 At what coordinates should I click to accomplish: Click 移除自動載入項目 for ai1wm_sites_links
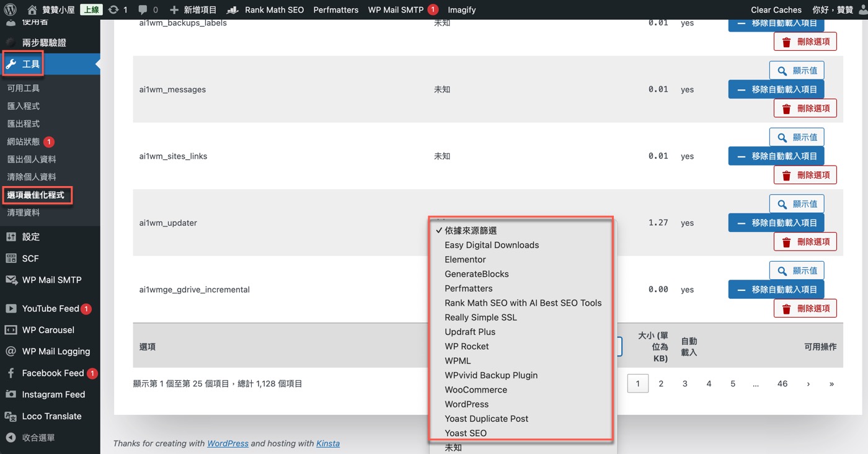coord(776,156)
